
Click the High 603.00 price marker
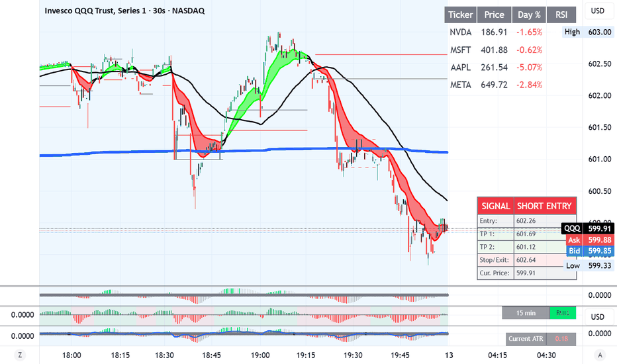point(589,32)
